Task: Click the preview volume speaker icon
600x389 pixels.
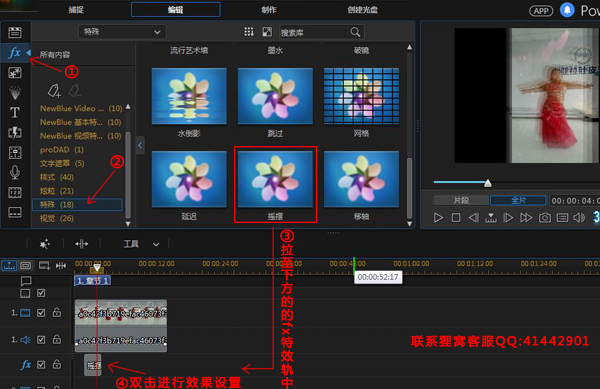Action: pos(579,218)
